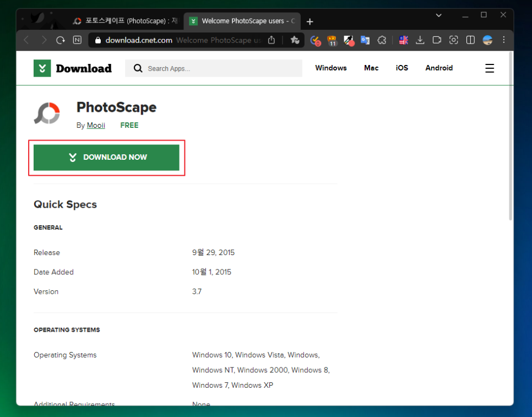This screenshot has height=417, width=532.
Task: Click the FREE price label
Action: [x=129, y=125]
